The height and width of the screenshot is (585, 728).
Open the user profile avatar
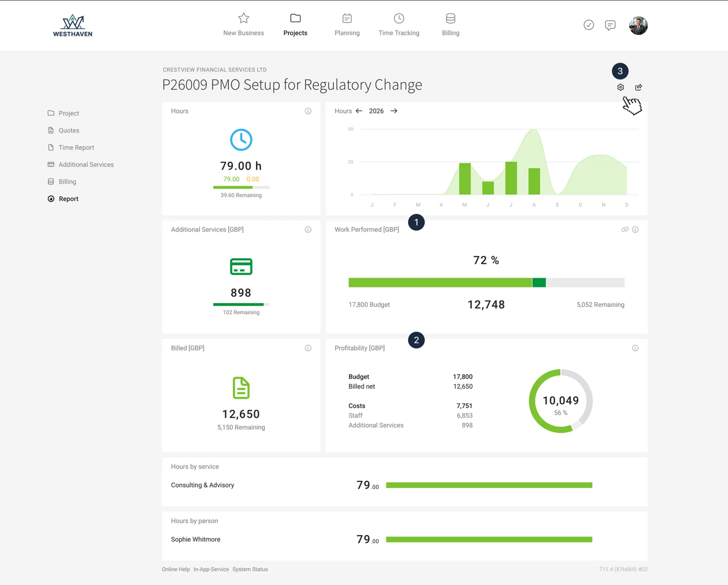click(638, 26)
